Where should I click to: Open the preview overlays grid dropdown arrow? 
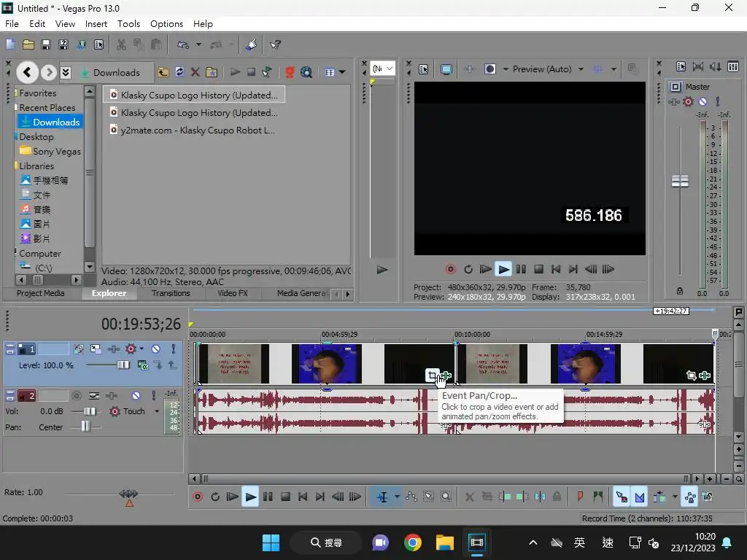[614, 69]
